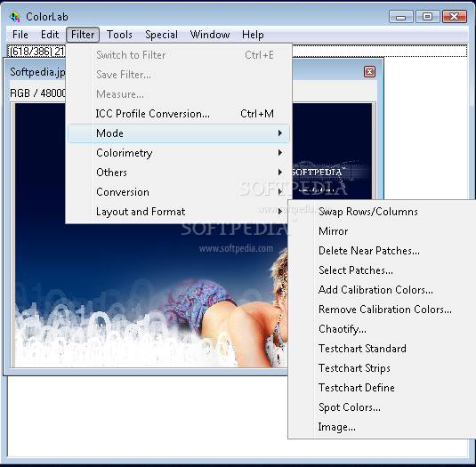Open the Edit menu
The height and width of the screenshot is (467, 476).
click(50, 35)
